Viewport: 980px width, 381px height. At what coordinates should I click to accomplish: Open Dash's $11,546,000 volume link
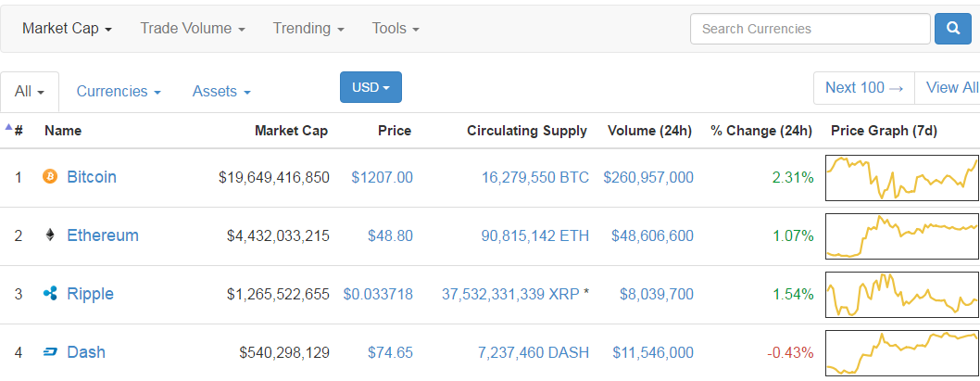(x=652, y=352)
